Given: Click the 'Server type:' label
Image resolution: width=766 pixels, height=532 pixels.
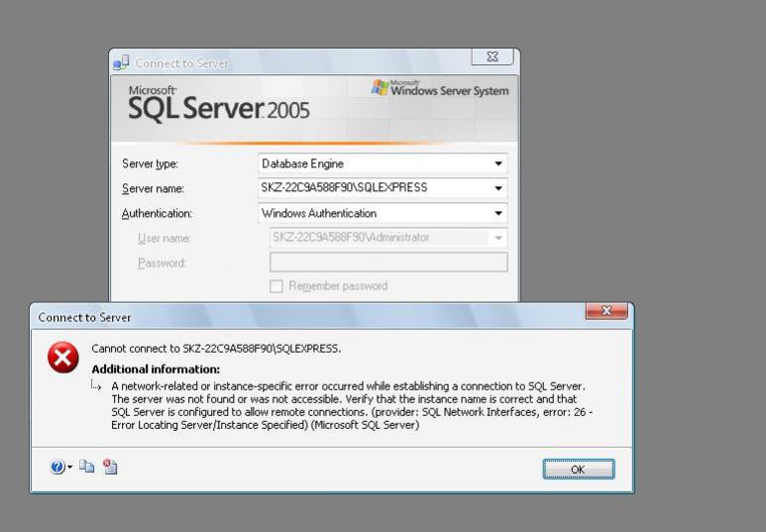Looking at the screenshot, I should [150, 164].
